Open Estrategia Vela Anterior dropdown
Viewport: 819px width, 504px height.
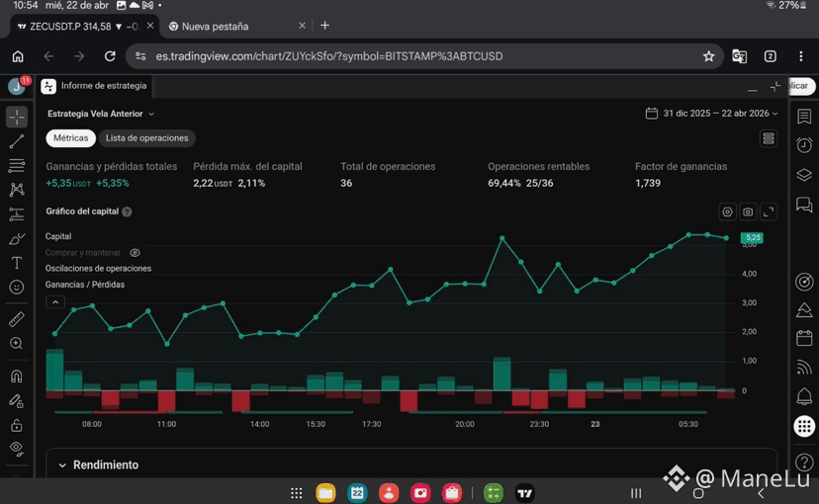coord(101,114)
